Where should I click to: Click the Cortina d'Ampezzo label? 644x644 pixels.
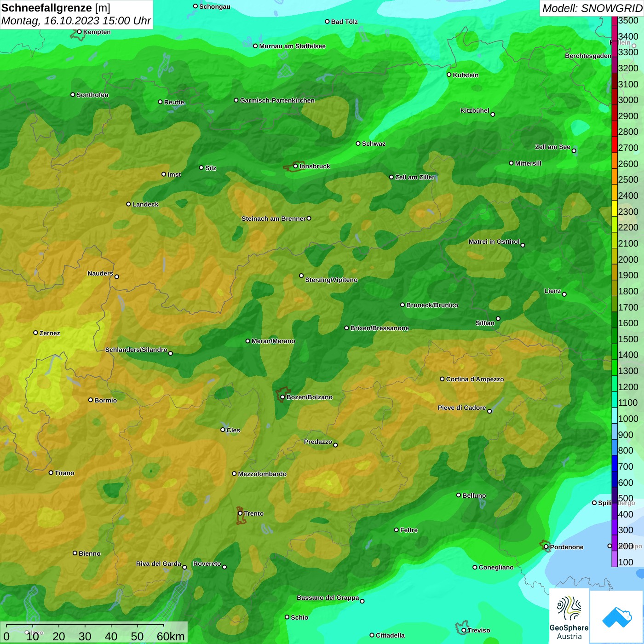(x=475, y=379)
